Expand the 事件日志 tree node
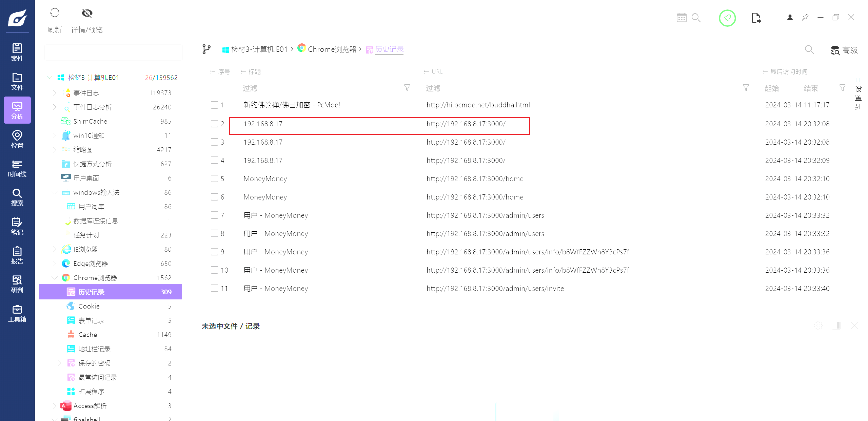This screenshot has width=868, height=421. tap(54, 93)
